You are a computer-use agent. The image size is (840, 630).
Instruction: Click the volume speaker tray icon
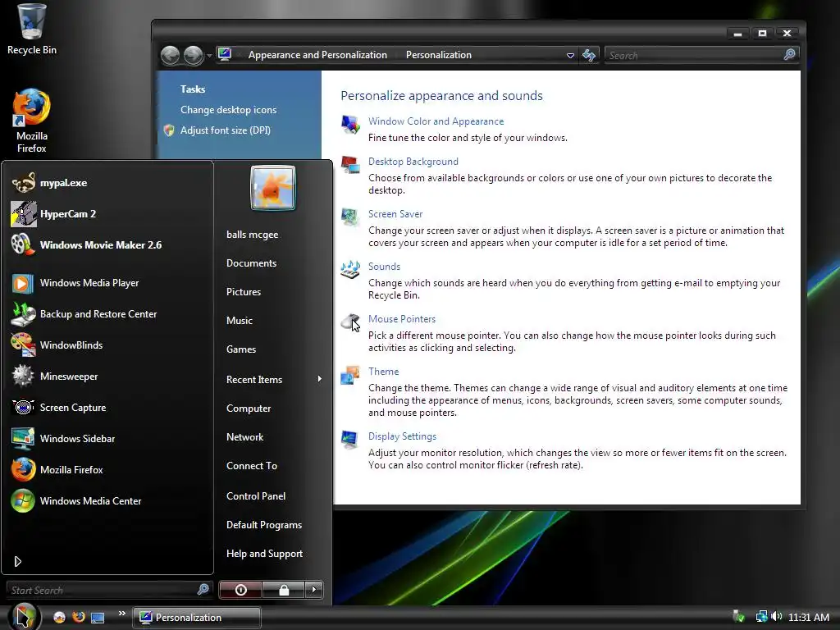click(776, 617)
